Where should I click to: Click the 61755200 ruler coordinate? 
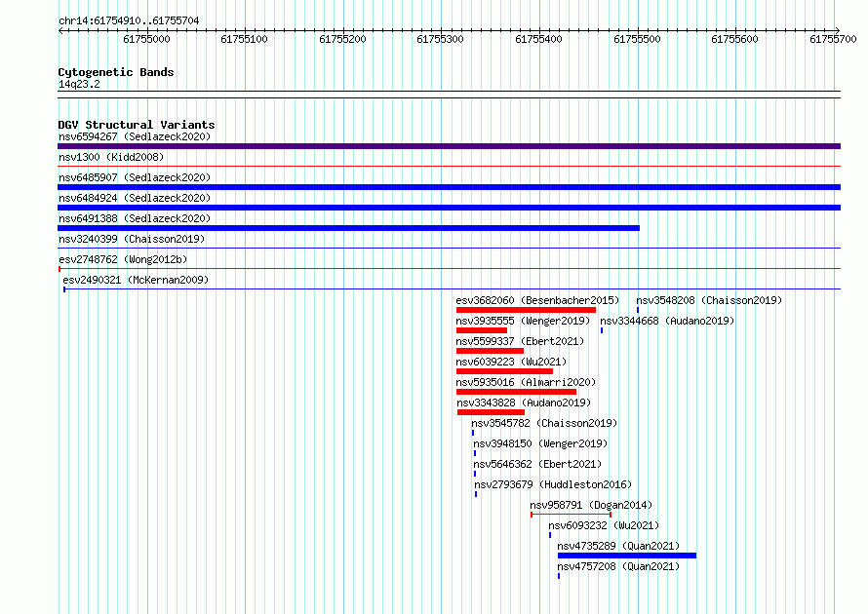click(342, 39)
